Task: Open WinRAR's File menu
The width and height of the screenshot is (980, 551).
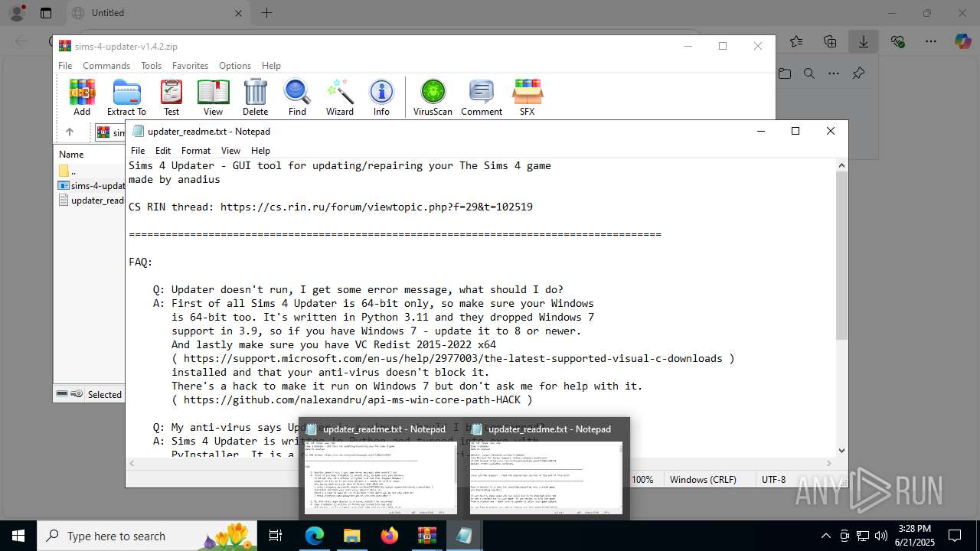Action: (x=65, y=66)
